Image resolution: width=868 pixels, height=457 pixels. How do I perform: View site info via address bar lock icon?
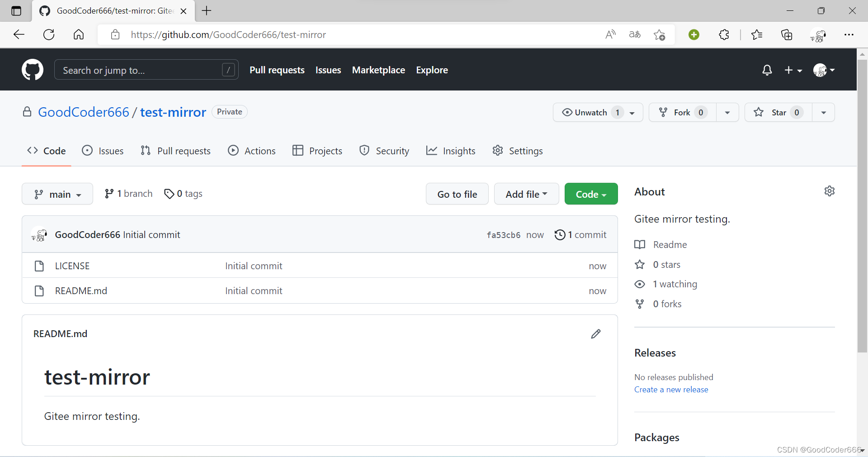[x=115, y=35]
